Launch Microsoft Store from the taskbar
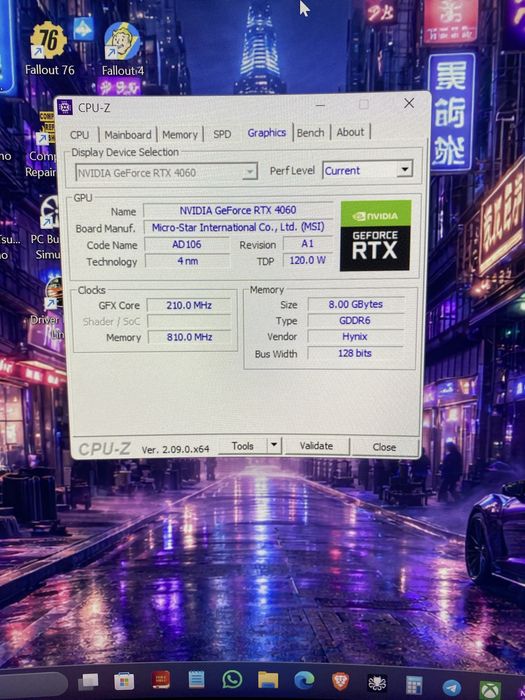This screenshot has width=525, height=700. pos(124,681)
